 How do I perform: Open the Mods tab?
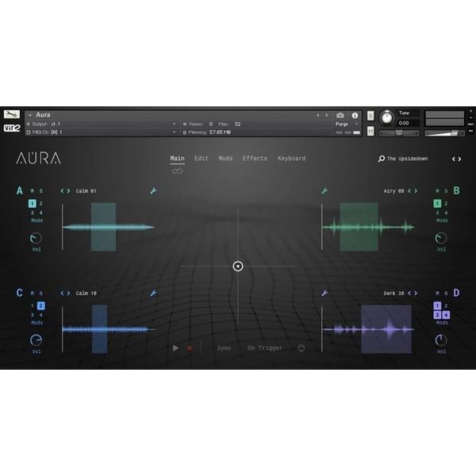(225, 159)
